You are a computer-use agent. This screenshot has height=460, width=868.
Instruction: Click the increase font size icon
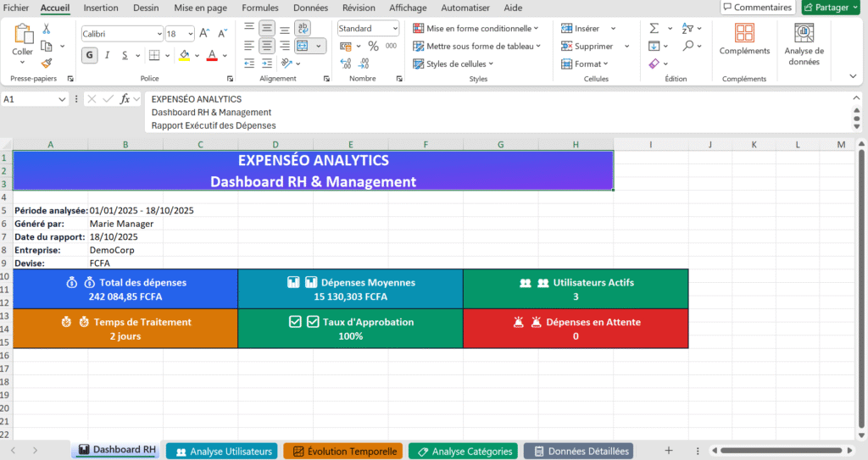(x=204, y=34)
